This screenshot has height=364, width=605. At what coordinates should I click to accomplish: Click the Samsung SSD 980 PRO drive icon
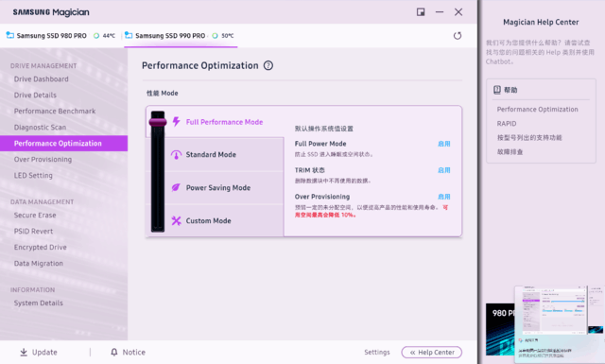pos(10,35)
